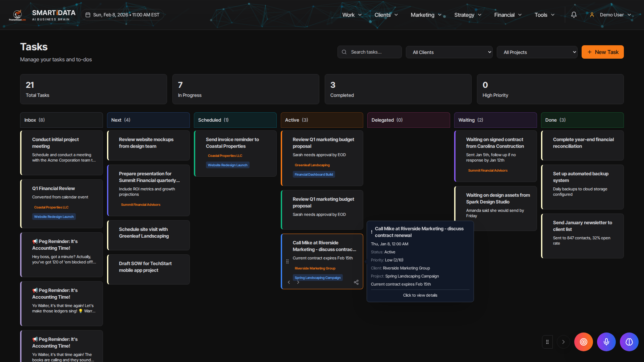Click the New Task button
This screenshot has height=362, width=644.
(x=602, y=52)
